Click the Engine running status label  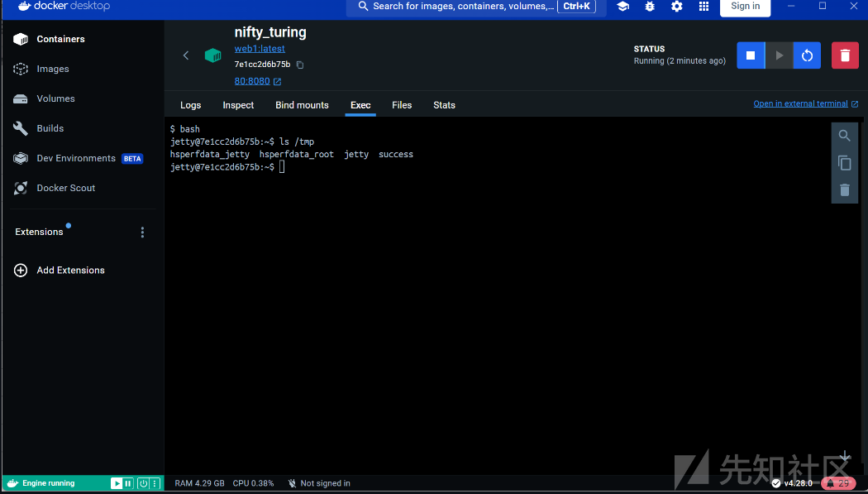click(x=48, y=483)
